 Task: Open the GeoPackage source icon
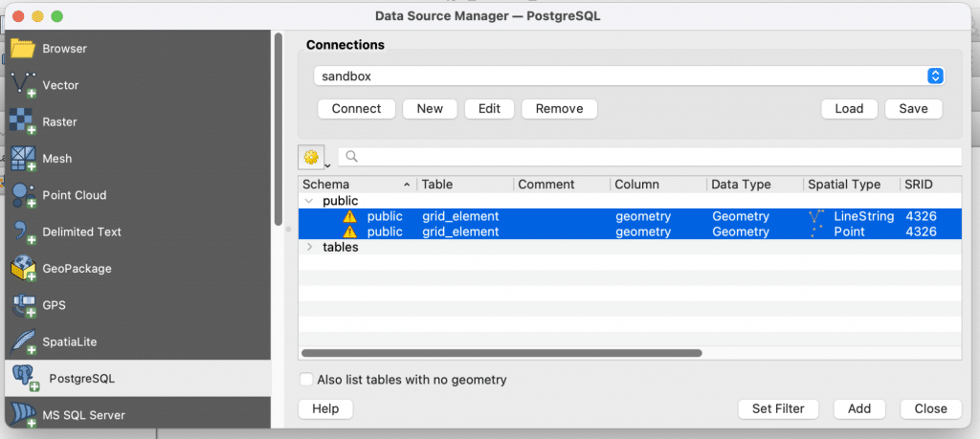23,269
